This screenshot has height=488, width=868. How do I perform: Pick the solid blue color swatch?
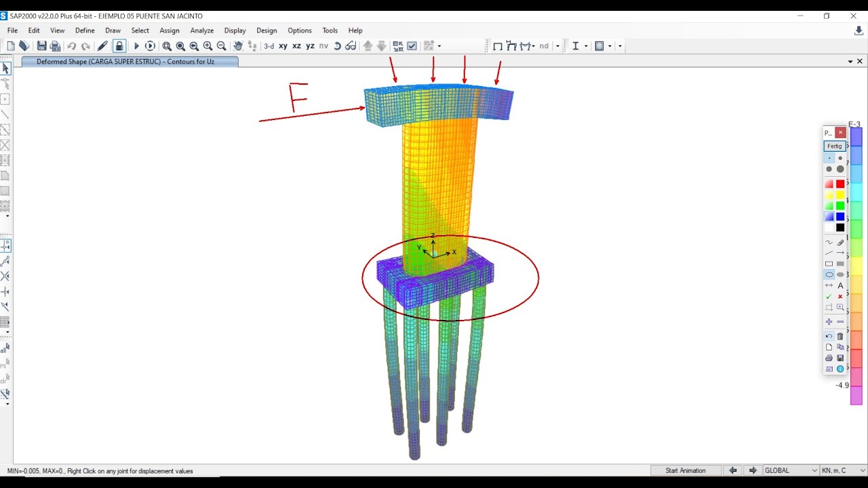tap(840, 217)
